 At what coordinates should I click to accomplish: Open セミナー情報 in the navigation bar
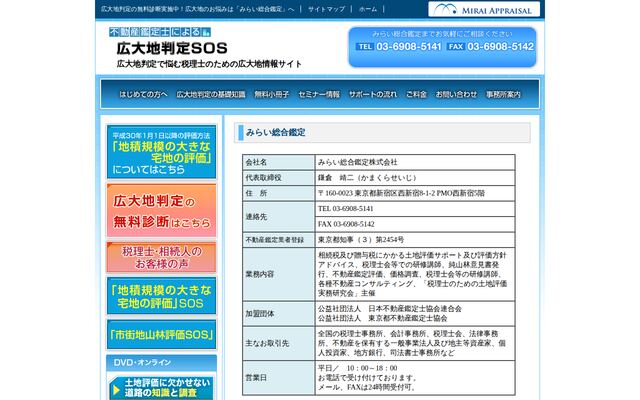[x=319, y=94]
